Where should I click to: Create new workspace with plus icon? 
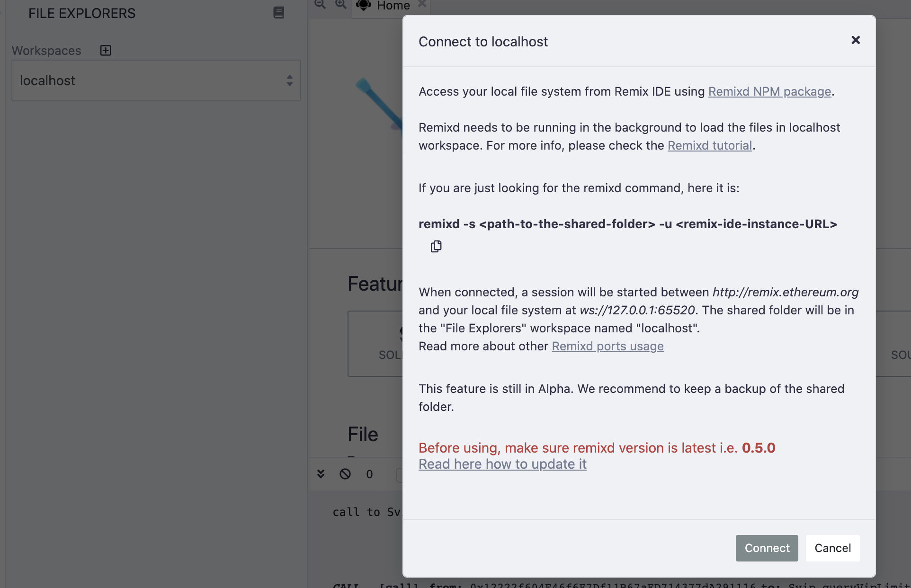pos(106,50)
